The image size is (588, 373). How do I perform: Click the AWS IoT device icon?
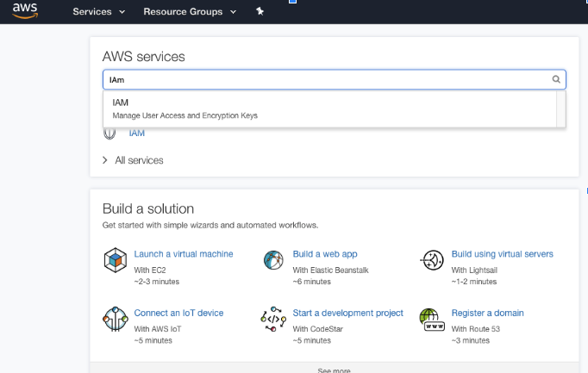(x=116, y=319)
